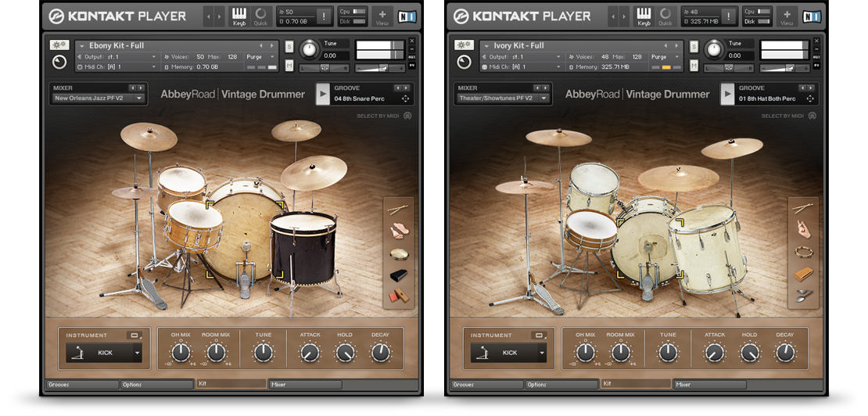Screen dimensions: 868x416
Task: Switch to Mixer tab in Ebony Kit window
Action: [x=305, y=385]
